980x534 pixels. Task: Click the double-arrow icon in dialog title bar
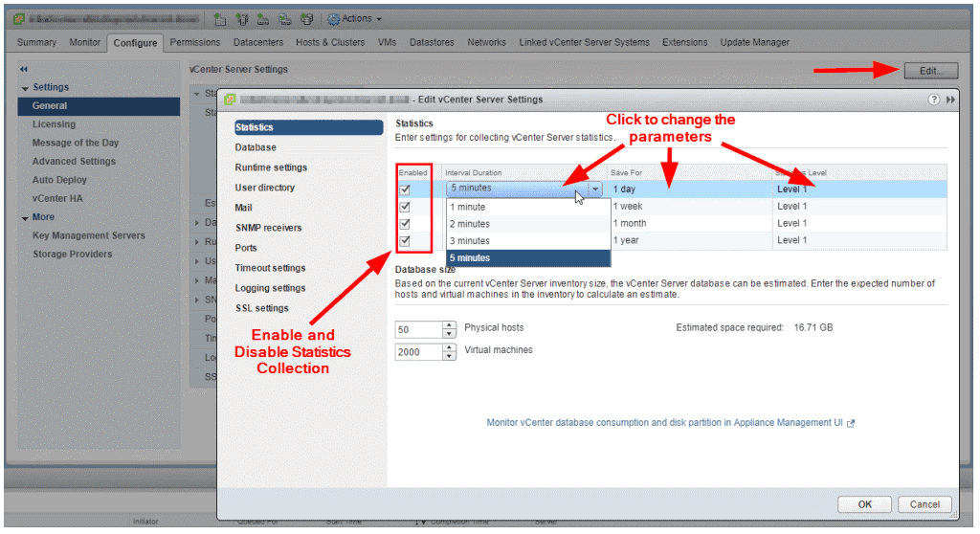950,100
